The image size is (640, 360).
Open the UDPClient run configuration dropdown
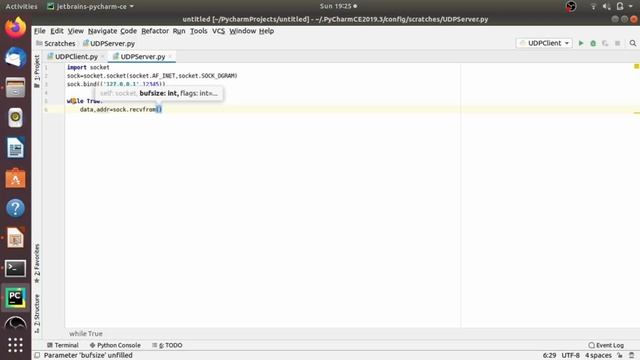[x=544, y=43]
